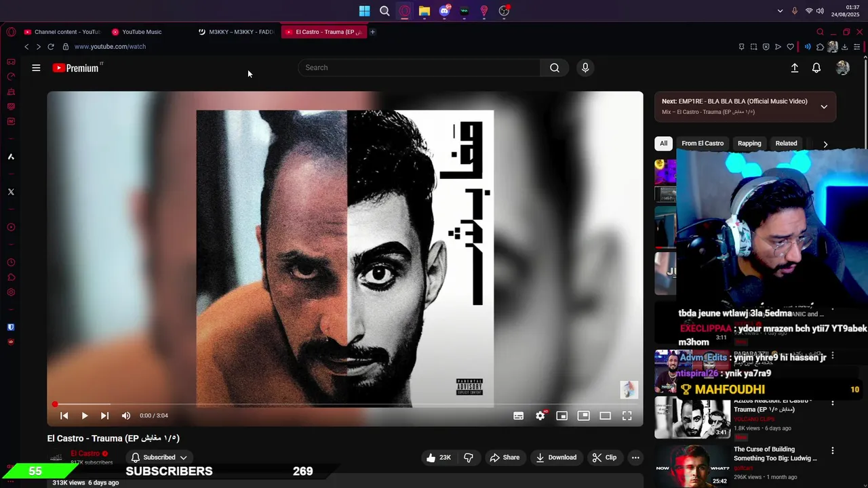868x488 pixels.
Task: Open the Curse of Building video thumbnail
Action: (692, 466)
